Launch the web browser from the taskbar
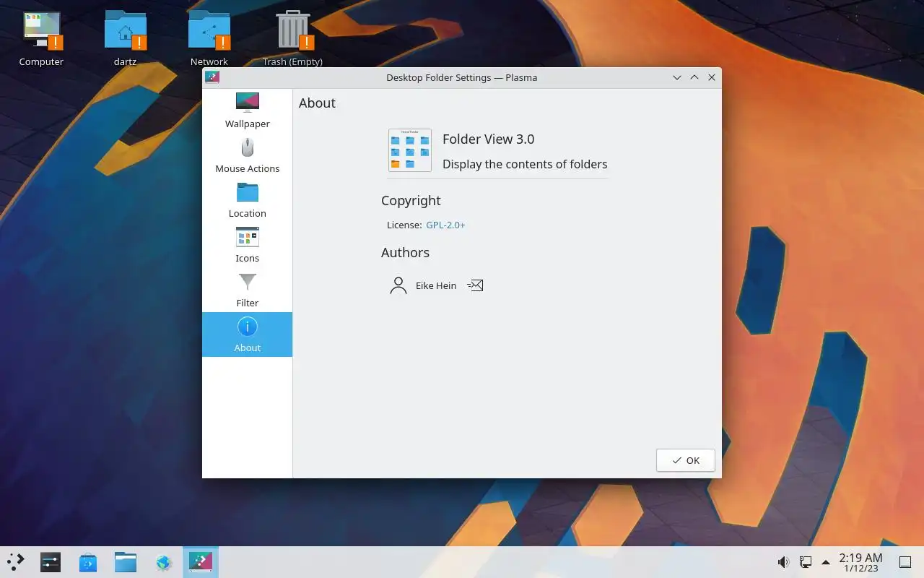924x578 pixels. (163, 561)
